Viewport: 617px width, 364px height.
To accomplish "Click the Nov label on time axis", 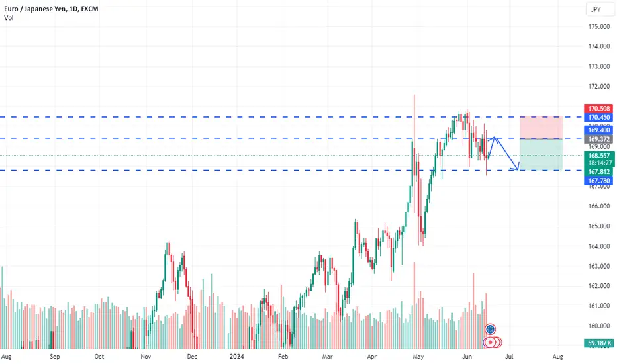I will tap(146, 357).
